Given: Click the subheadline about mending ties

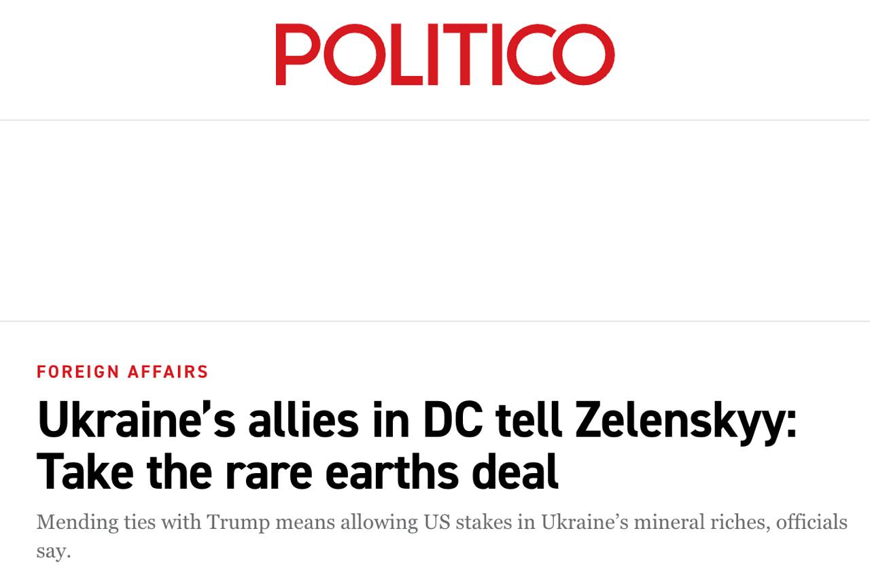Looking at the screenshot, I should click(442, 523).
